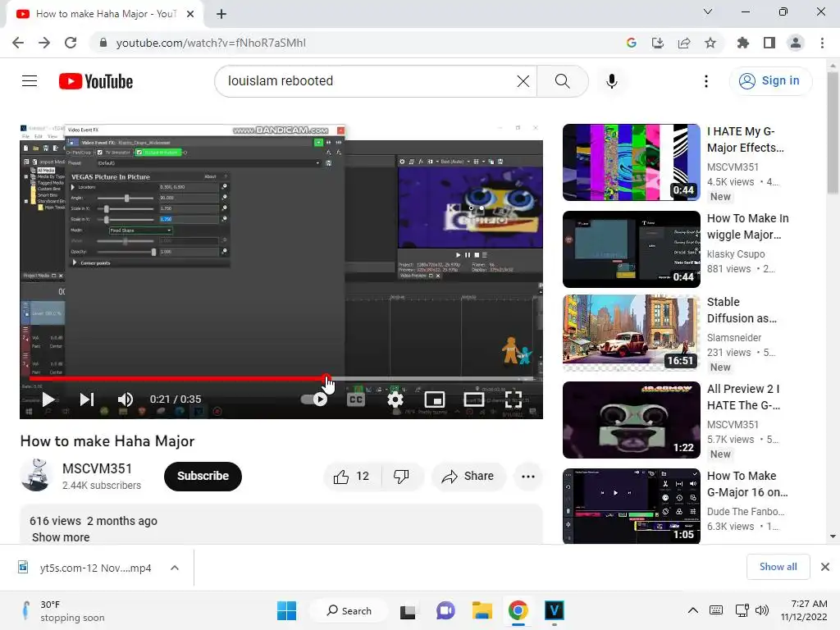This screenshot has width=840, height=630.
Task: Open Chrome three-dot menu
Action: [x=822, y=43]
